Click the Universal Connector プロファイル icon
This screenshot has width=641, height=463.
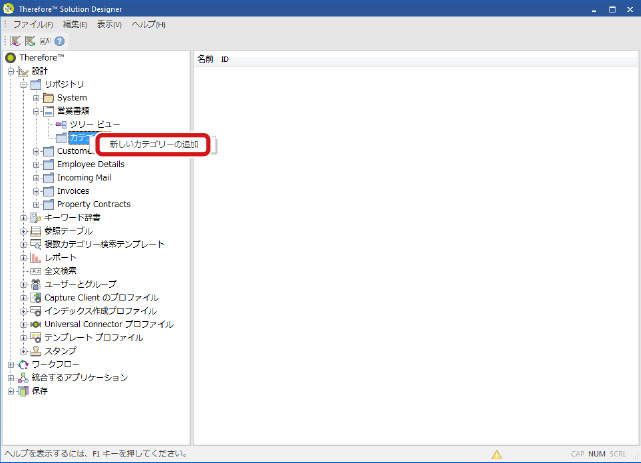[35, 324]
